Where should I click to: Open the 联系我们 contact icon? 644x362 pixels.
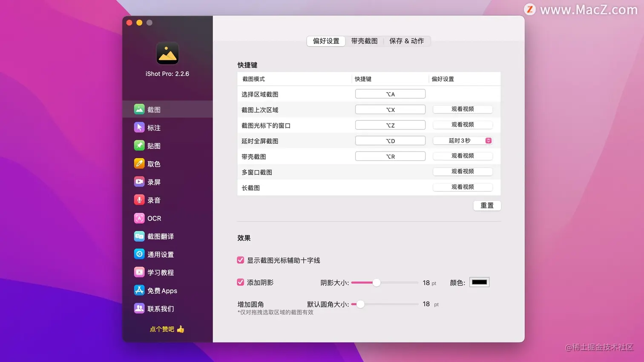(139, 308)
